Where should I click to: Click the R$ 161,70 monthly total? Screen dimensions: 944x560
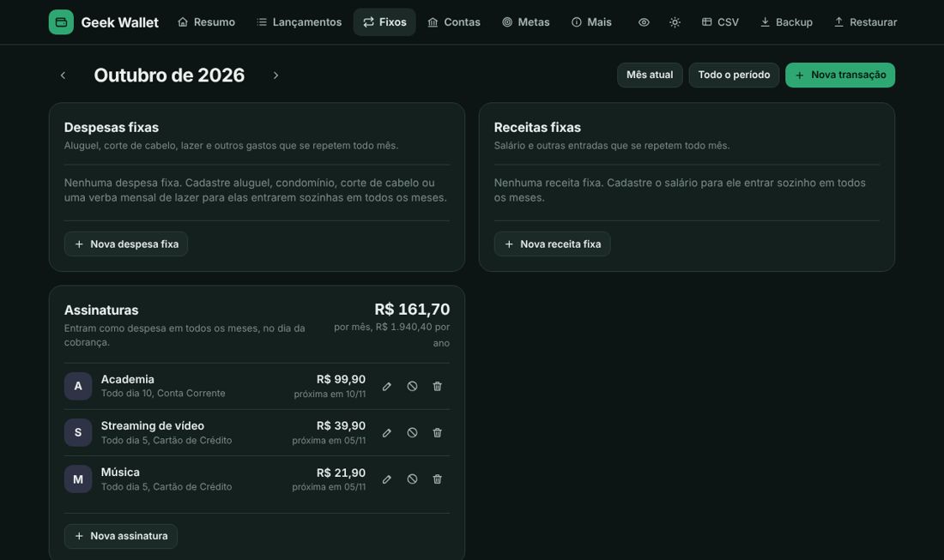(412, 310)
